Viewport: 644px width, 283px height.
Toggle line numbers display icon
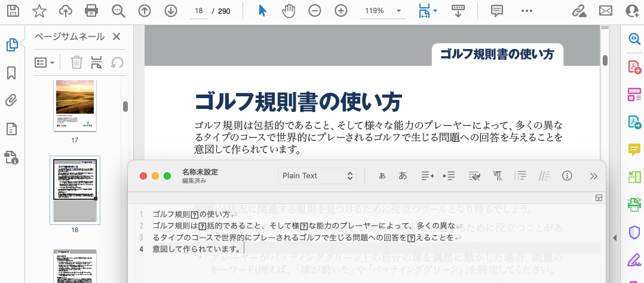(520, 176)
